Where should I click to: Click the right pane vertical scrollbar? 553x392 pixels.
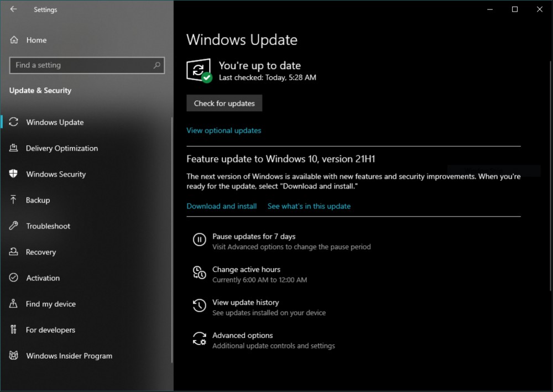(x=550, y=176)
